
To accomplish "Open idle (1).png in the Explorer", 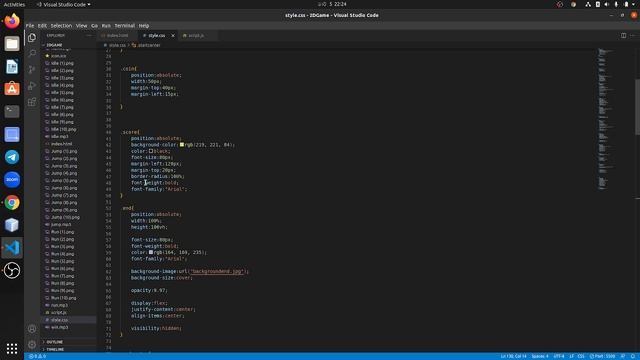I will pos(62,63).
